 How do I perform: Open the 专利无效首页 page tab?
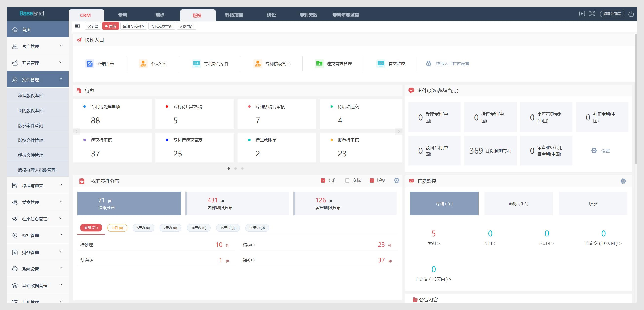click(x=162, y=26)
